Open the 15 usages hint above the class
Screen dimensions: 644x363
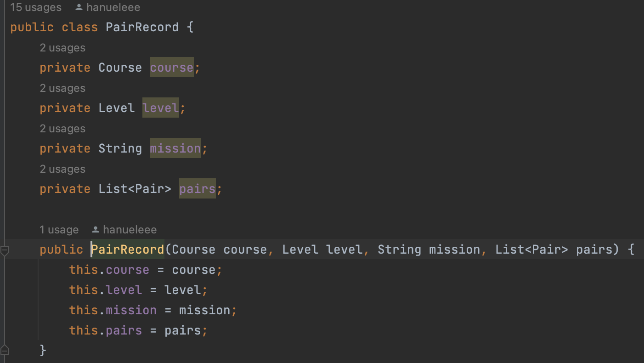tap(35, 7)
